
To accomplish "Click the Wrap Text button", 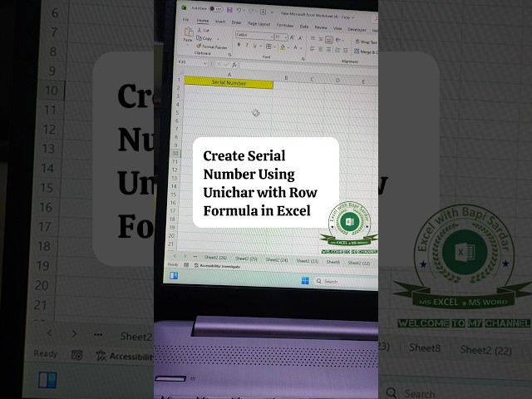I will [366, 42].
